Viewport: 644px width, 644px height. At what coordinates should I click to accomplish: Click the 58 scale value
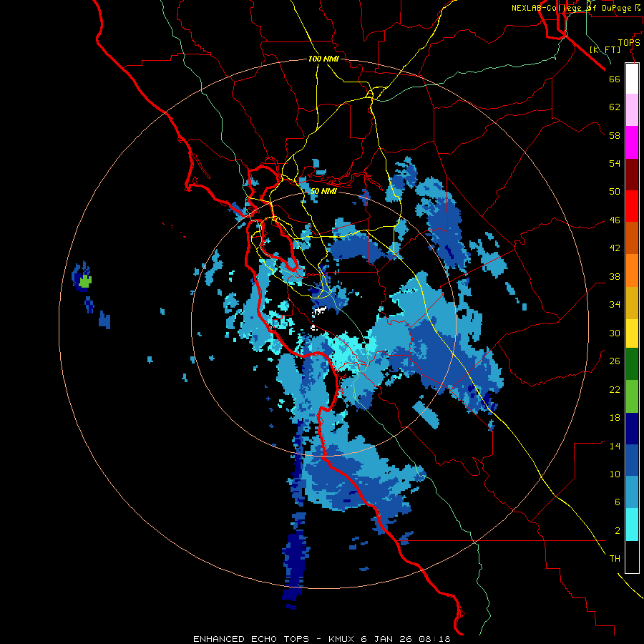coord(615,135)
